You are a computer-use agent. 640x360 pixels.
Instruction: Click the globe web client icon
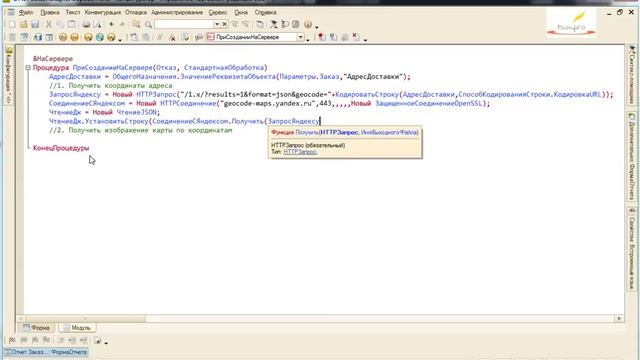[100, 38]
